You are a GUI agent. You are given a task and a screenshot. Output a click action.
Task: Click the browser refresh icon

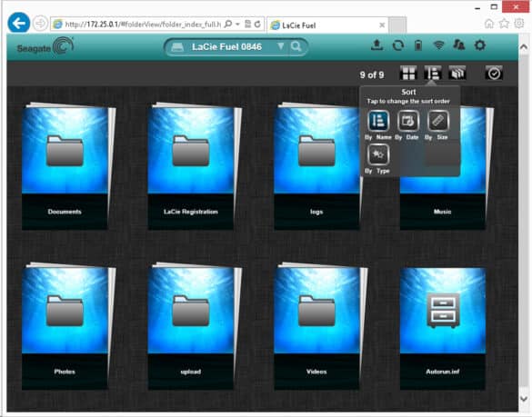click(258, 24)
